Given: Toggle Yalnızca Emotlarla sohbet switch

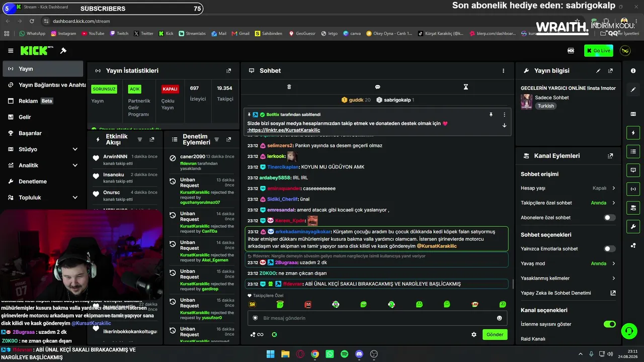Looking at the screenshot, I should point(609,249).
